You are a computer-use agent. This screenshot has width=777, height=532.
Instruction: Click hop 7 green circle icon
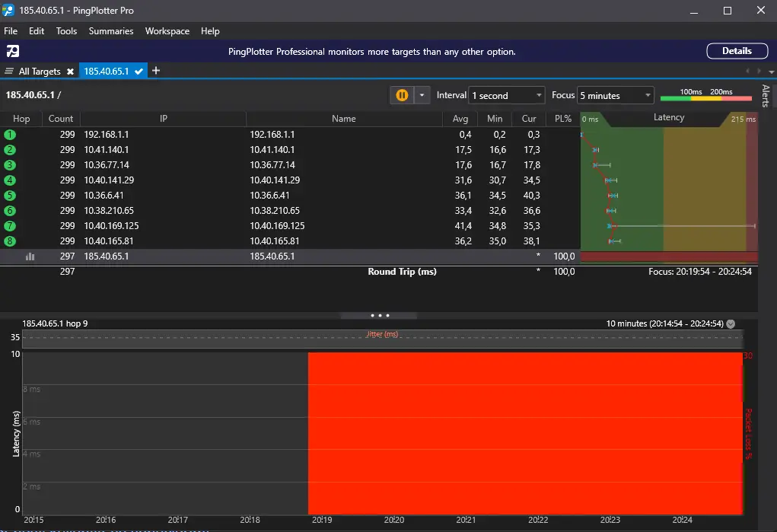(x=9, y=226)
